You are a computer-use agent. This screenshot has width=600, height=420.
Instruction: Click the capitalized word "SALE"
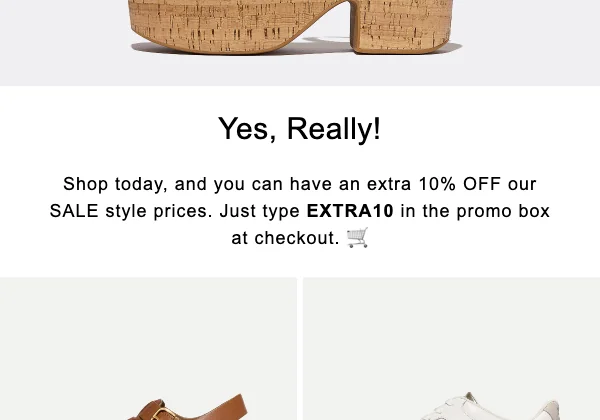click(74, 211)
